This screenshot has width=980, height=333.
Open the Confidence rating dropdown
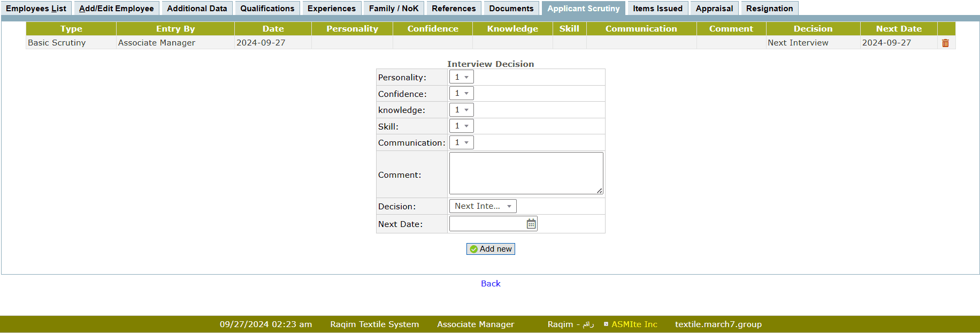(x=461, y=94)
